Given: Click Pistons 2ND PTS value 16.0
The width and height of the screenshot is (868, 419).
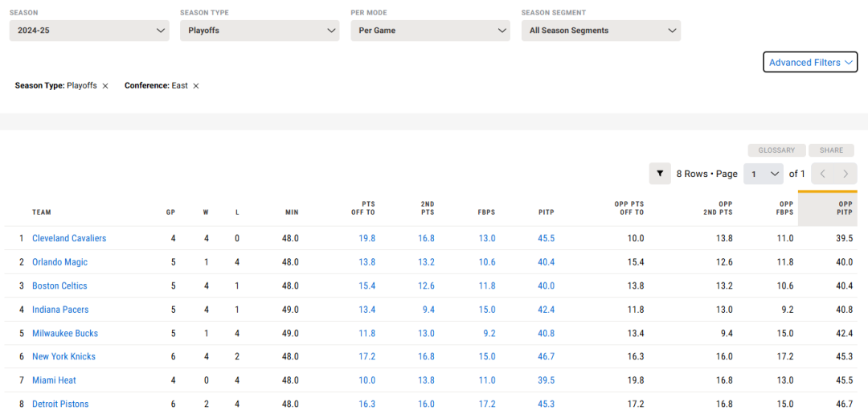Looking at the screenshot, I should click(x=426, y=404).
